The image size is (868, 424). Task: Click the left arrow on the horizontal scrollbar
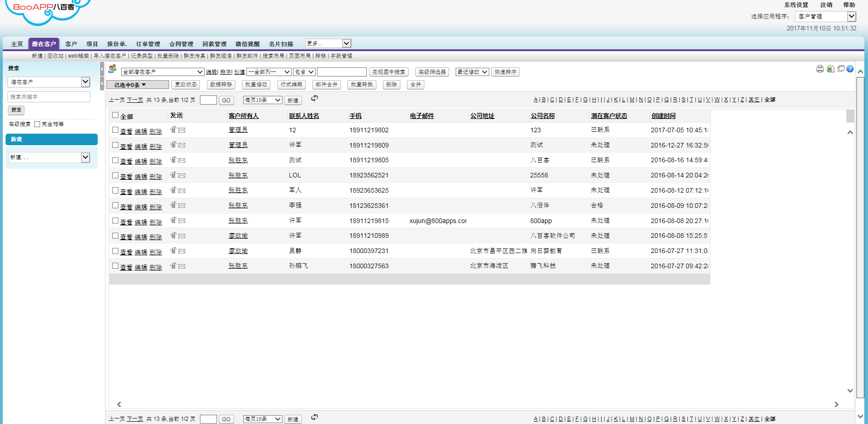pyautogui.click(x=119, y=404)
